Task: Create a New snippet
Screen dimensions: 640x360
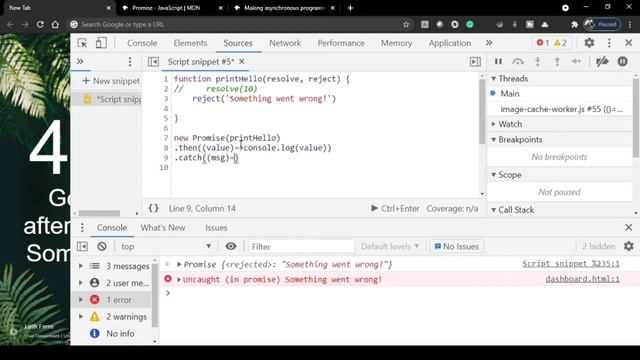Action: click(111, 81)
